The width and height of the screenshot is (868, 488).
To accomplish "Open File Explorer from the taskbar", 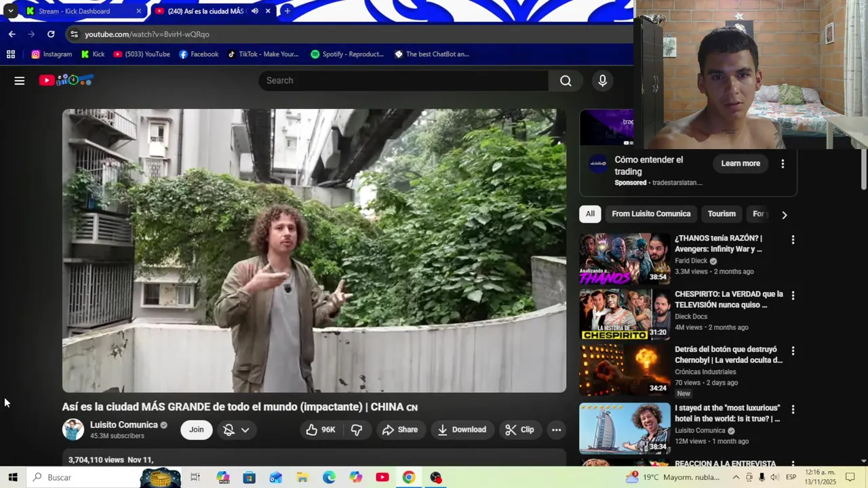I will click(x=302, y=477).
